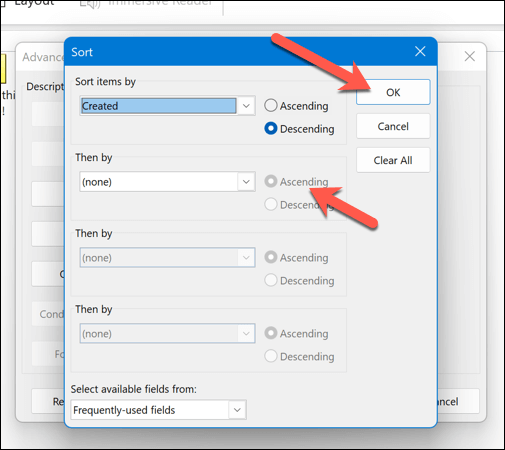Click the Created field text box

click(x=159, y=106)
